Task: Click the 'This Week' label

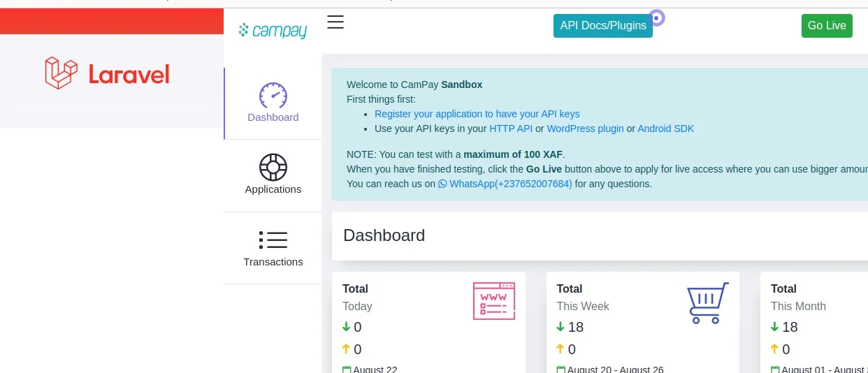Action: (583, 306)
